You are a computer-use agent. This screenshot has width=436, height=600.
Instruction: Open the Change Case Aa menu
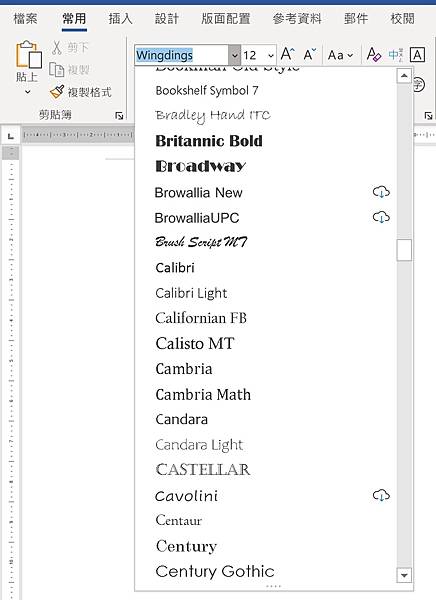tap(340, 55)
